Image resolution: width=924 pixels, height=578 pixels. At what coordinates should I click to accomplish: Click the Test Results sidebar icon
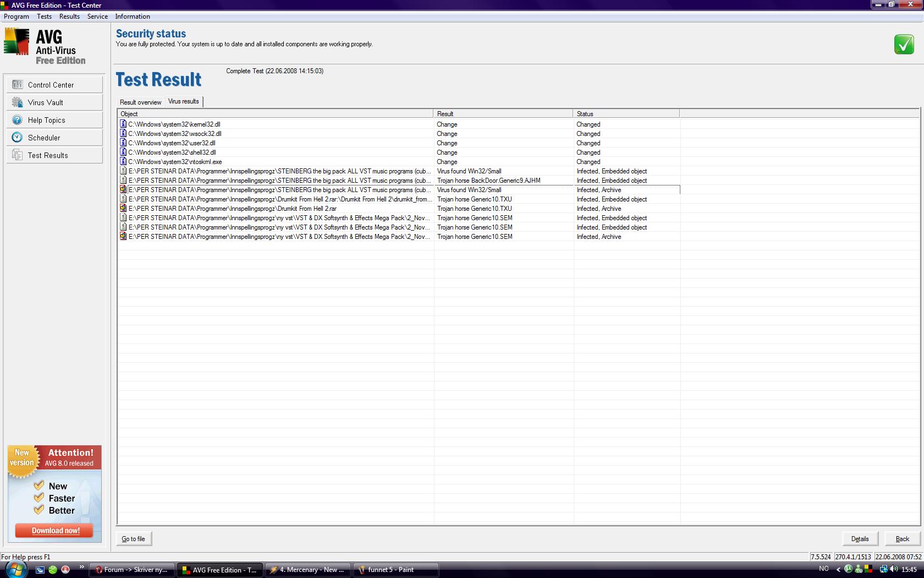pos(18,155)
